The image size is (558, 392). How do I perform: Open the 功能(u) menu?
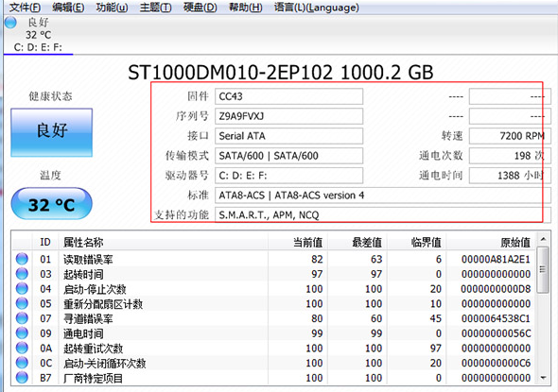(x=112, y=8)
